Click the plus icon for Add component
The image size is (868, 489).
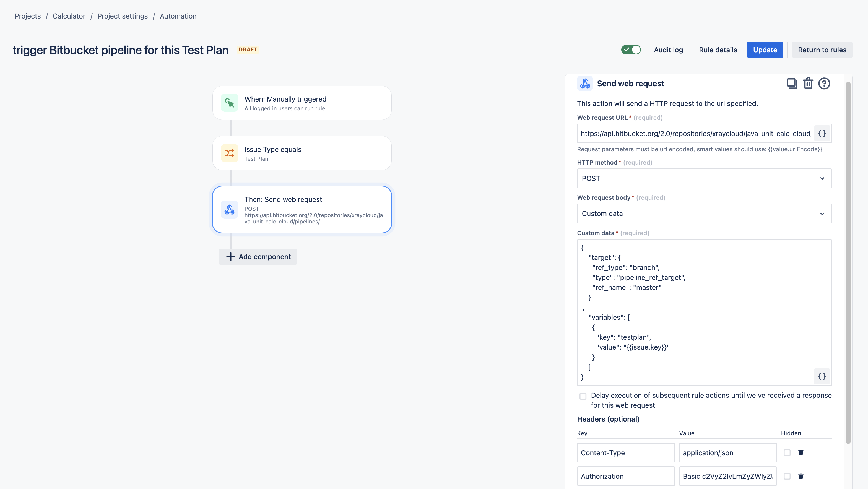click(x=231, y=256)
